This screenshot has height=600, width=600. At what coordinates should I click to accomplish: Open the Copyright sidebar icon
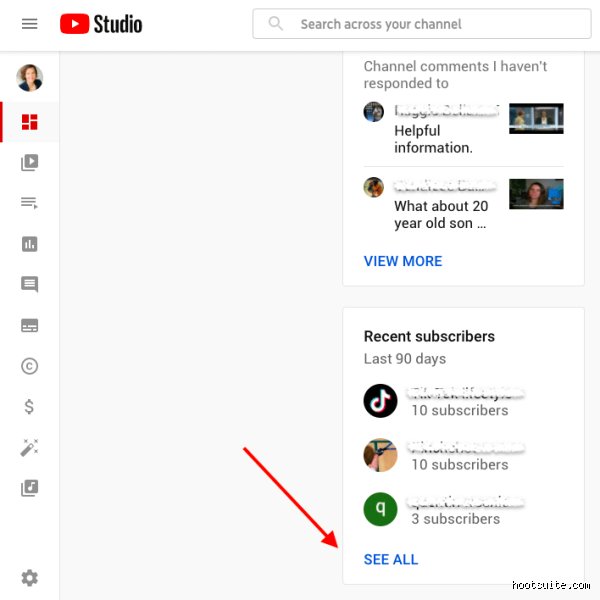click(29, 366)
